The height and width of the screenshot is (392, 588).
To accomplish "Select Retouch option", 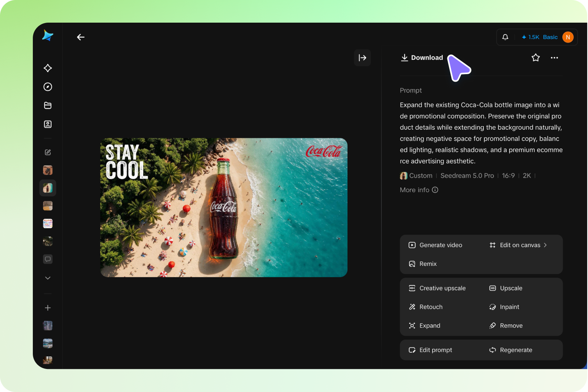I will click(425, 307).
